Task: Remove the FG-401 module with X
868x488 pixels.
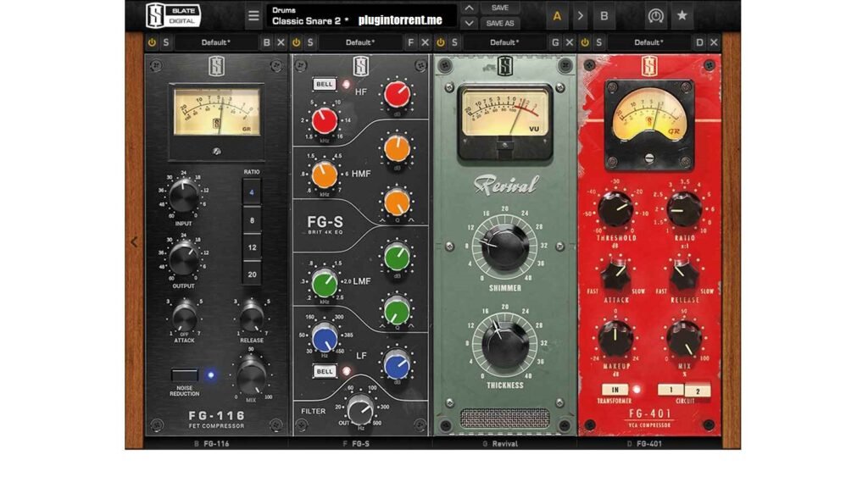Action: pyautogui.click(x=714, y=42)
